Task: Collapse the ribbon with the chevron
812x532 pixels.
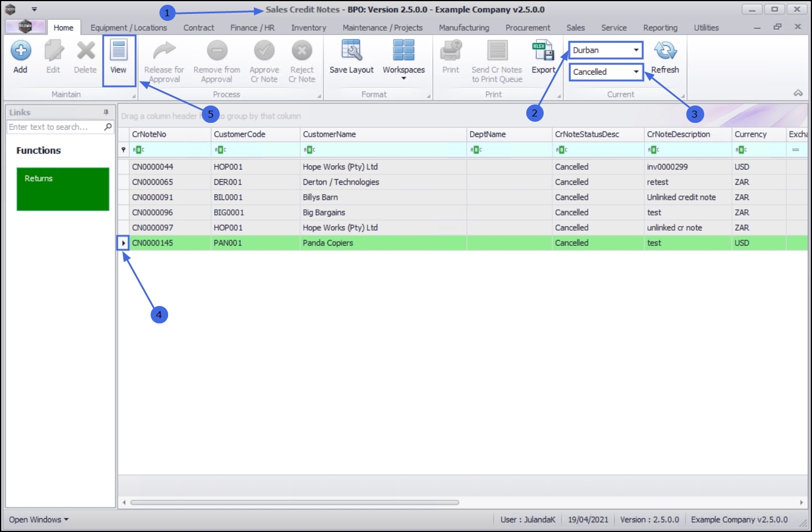Action: pyautogui.click(x=798, y=93)
